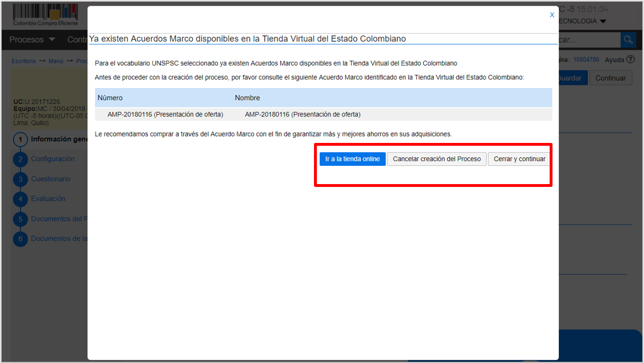Select step 5 Documentos del Proceso

(50, 219)
